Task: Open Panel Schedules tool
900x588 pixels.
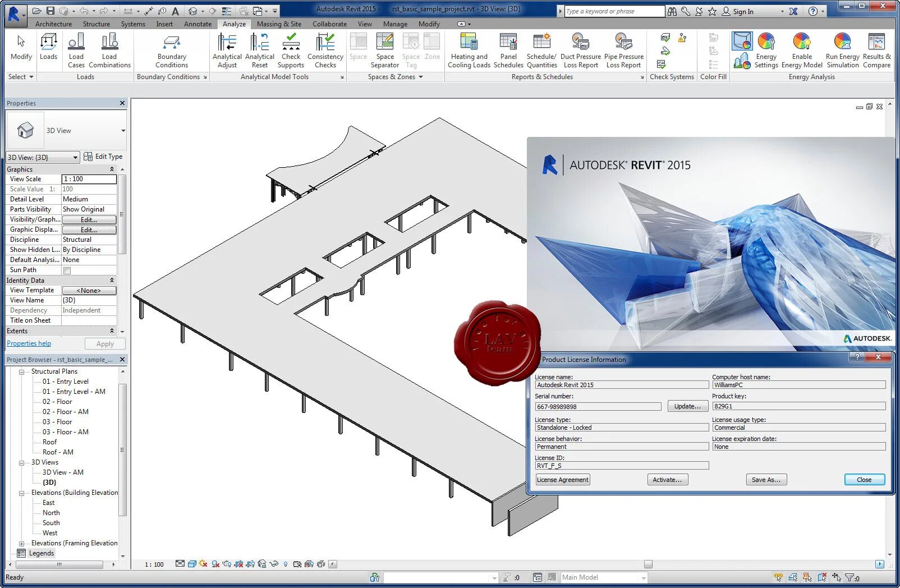Action: coord(508,50)
